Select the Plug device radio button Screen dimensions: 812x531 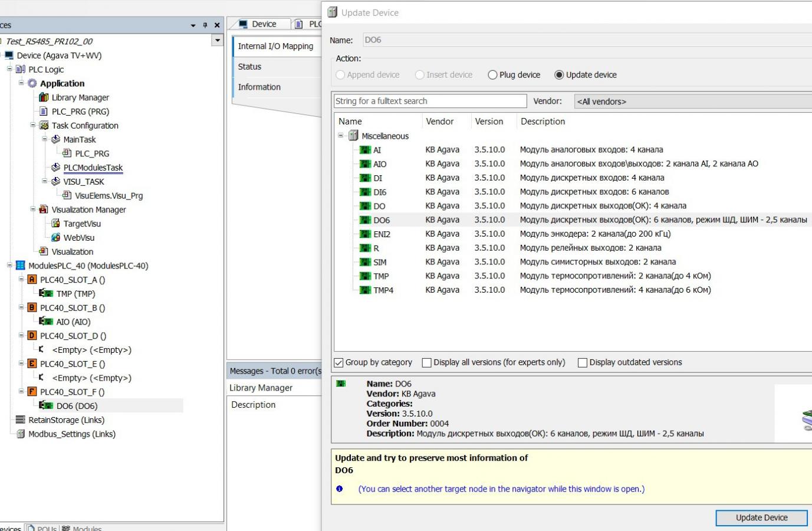tap(492, 75)
